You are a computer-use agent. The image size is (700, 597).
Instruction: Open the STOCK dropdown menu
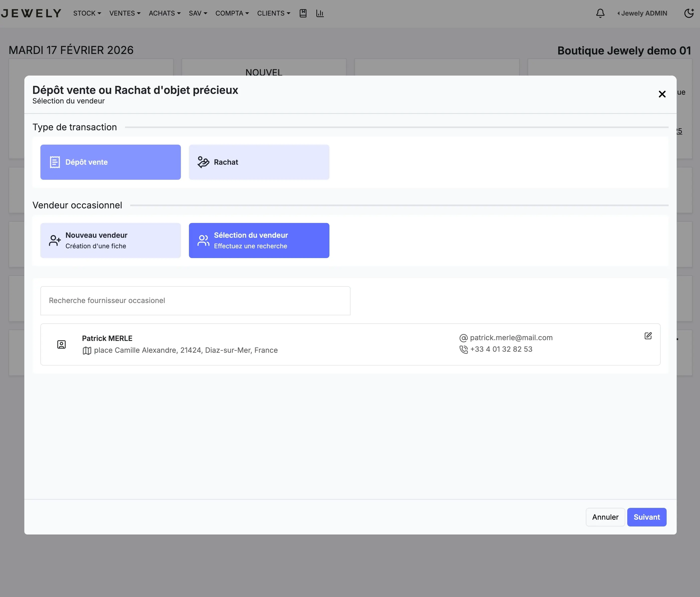point(87,13)
